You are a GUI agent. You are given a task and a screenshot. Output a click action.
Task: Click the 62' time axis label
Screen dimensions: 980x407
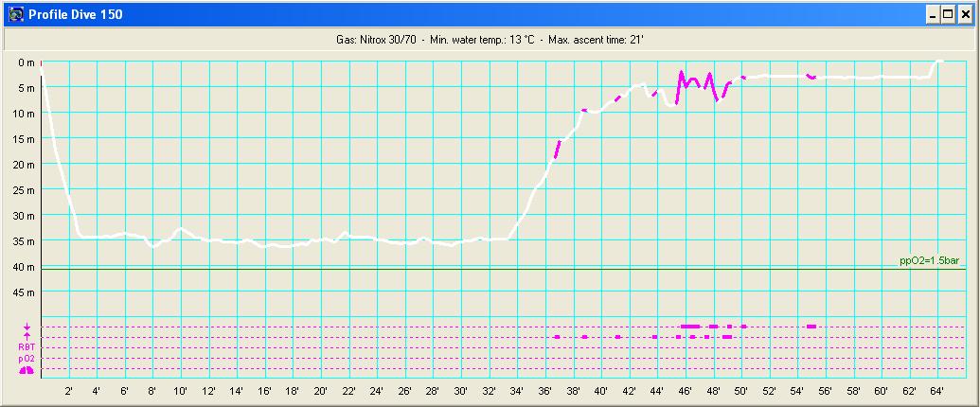909,391
